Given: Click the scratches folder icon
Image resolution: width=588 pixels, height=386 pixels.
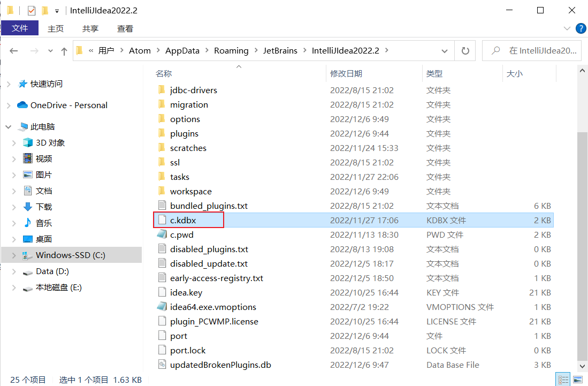Looking at the screenshot, I should coord(162,147).
